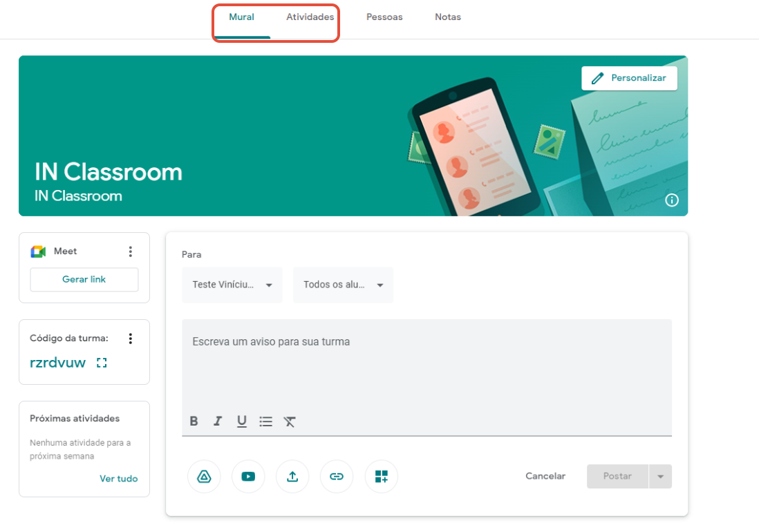Open class code three-dot menu

point(130,339)
